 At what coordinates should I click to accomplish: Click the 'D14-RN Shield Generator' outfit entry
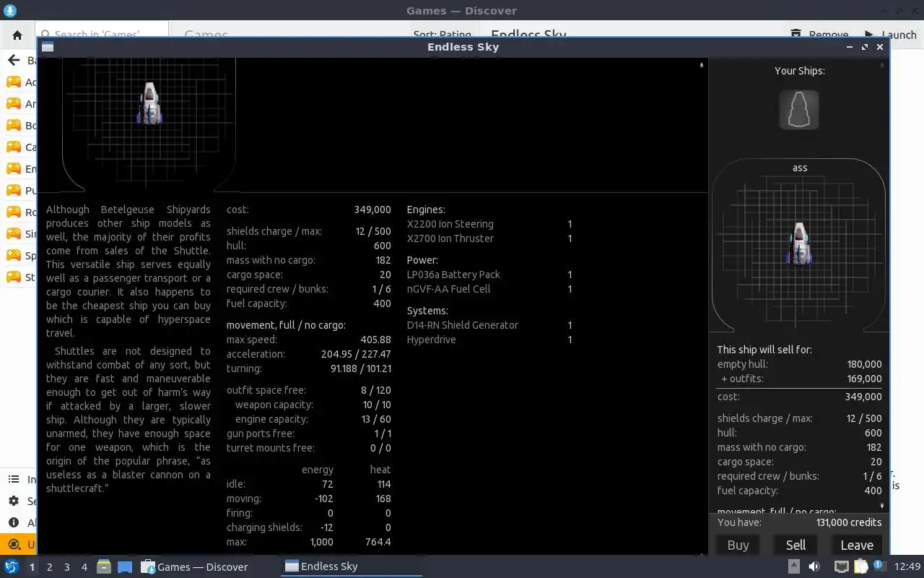tap(462, 325)
